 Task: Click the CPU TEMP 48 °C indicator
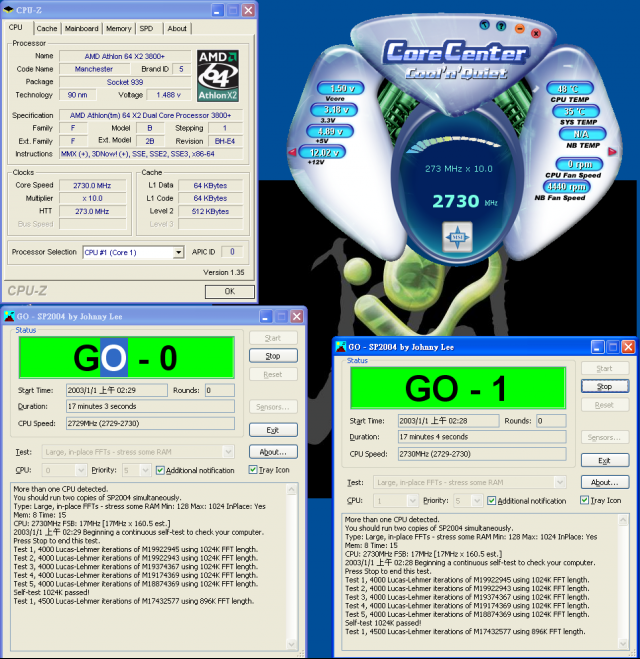tap(570, 89)
